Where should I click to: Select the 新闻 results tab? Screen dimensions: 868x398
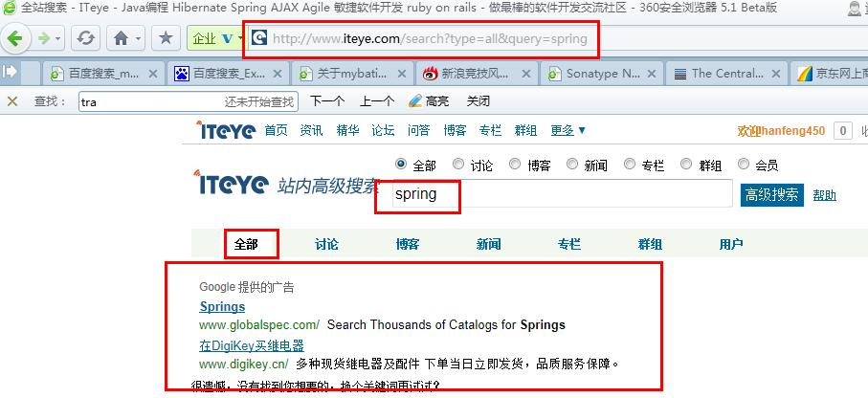pyautogui.click(x=488, y=244)
